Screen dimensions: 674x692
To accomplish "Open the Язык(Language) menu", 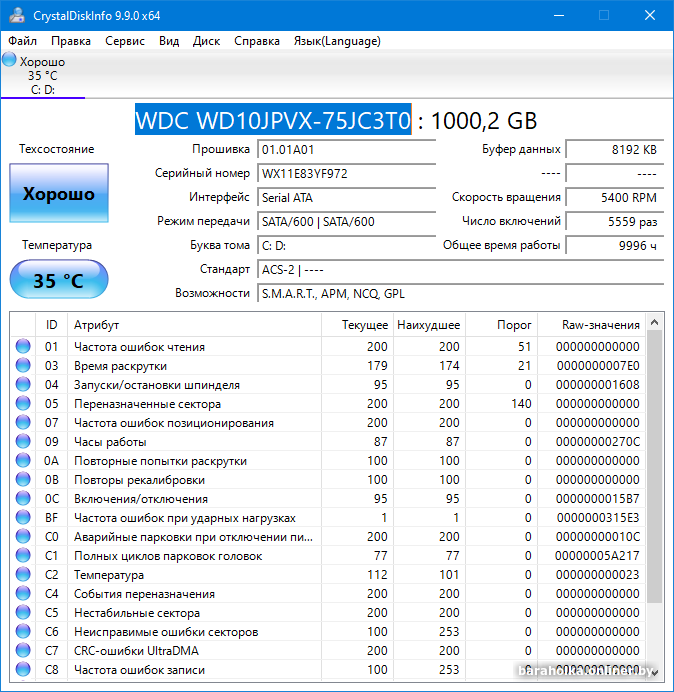I will pyautogui.click(x=337, y=41).
